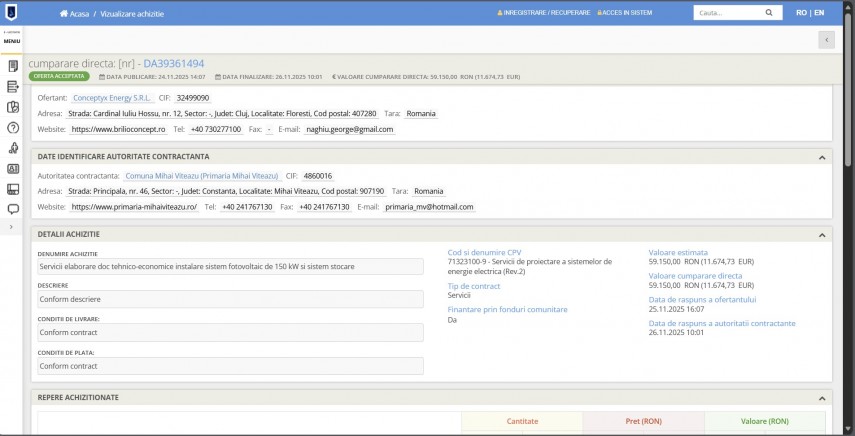The width and height of the screenshot is (855, 436).
Task: Click the back arrow button top right
Action: (826, 39)
